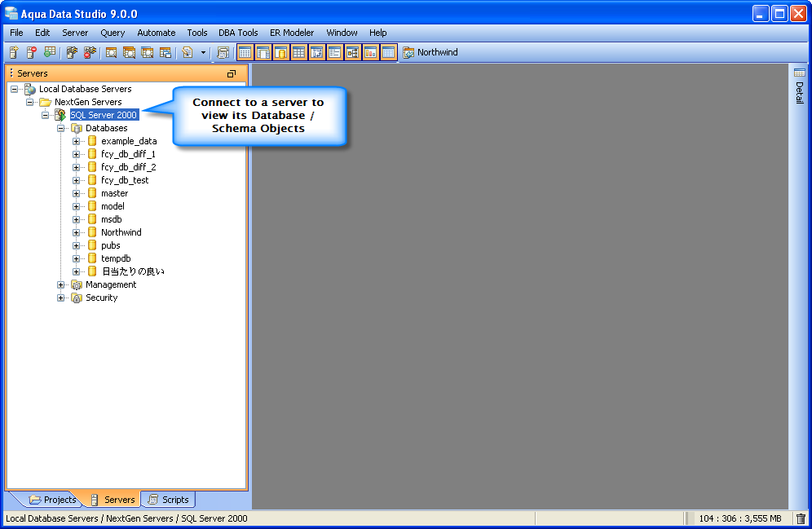Switch to the Scripts tab
Image resolution: width=812 pixels, height=529 pixels.
(168, 500)
